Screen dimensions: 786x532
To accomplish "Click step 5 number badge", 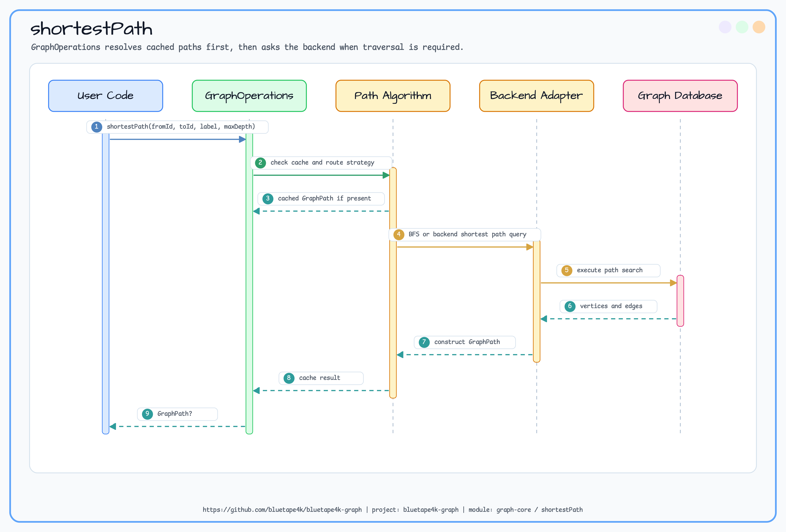I will (567, 270).
